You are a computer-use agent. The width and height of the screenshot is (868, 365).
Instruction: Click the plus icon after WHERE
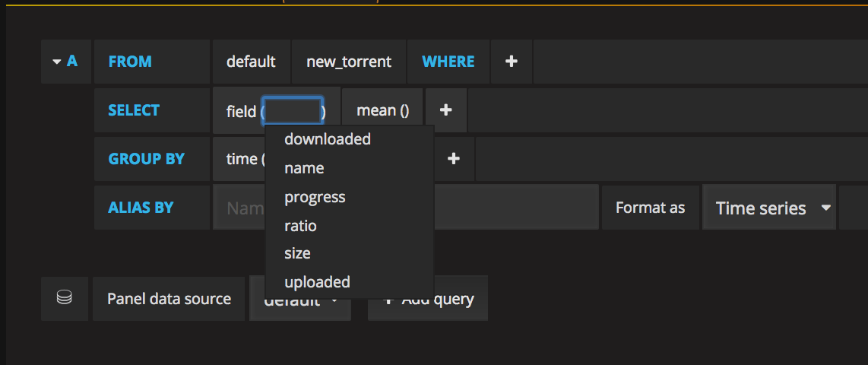point(512,62)
